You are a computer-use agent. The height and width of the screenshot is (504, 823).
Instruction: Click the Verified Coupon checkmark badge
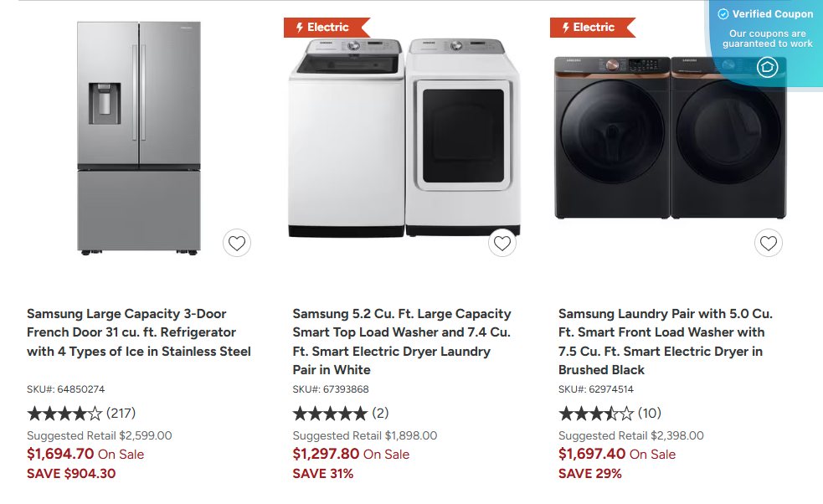tap(722, 14)
